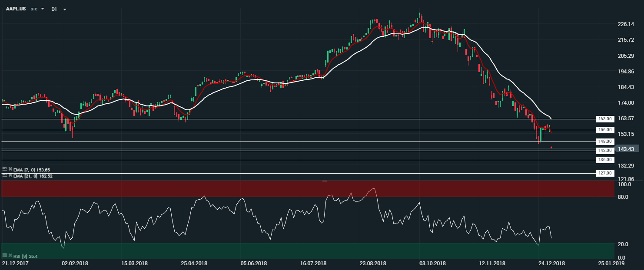This screenshot has width=644, height=270.
Task: Open settings for the EMA 7 indicator
Action: (x=4, y=169)
